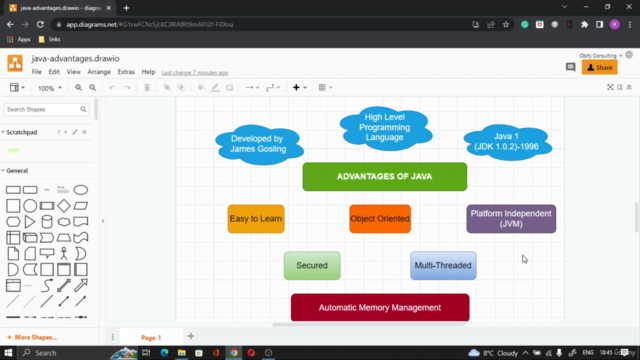Select the cloud shape in General palette
The height and width of the screenshot is (360, 640).
64,222
